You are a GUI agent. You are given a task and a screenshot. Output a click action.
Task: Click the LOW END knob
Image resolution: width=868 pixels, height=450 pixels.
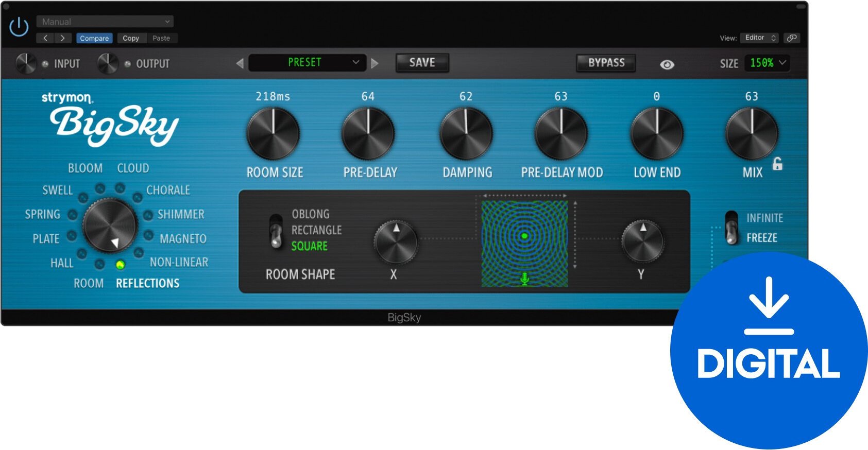click(x=657, y=133)
